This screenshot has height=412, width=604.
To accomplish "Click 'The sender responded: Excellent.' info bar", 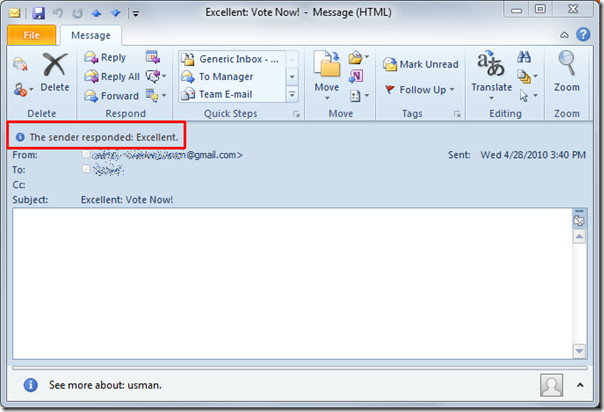I will pyautogui.click(x=97, y=137).
